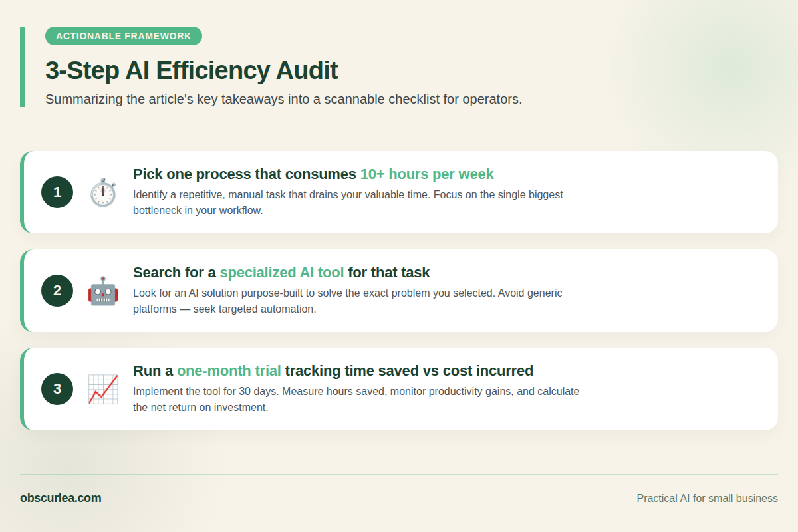Click the ACTIONABLE FRAMEWORK badge
798x532 pixels.
pos(124,36)
